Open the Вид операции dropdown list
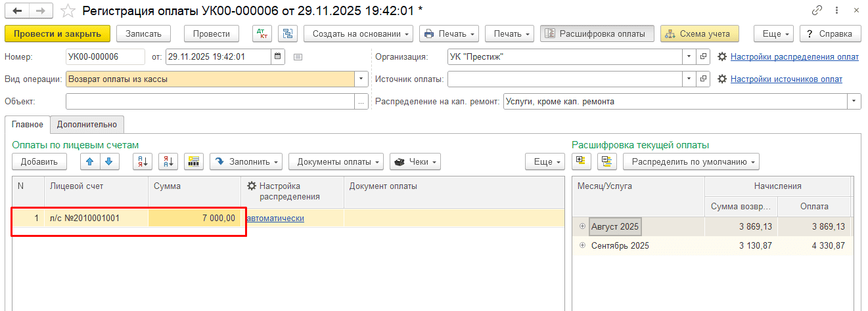868x311 pixels. (x=361, y=79)
